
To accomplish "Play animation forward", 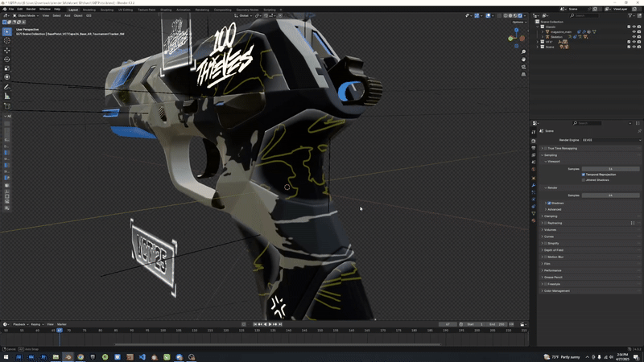I will point(270,324).
